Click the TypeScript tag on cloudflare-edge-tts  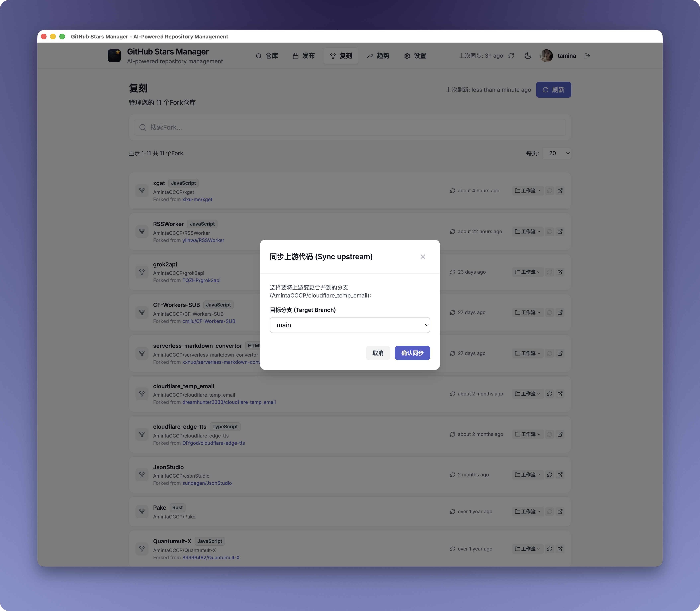pyautogui.click(x=225, y=426)
